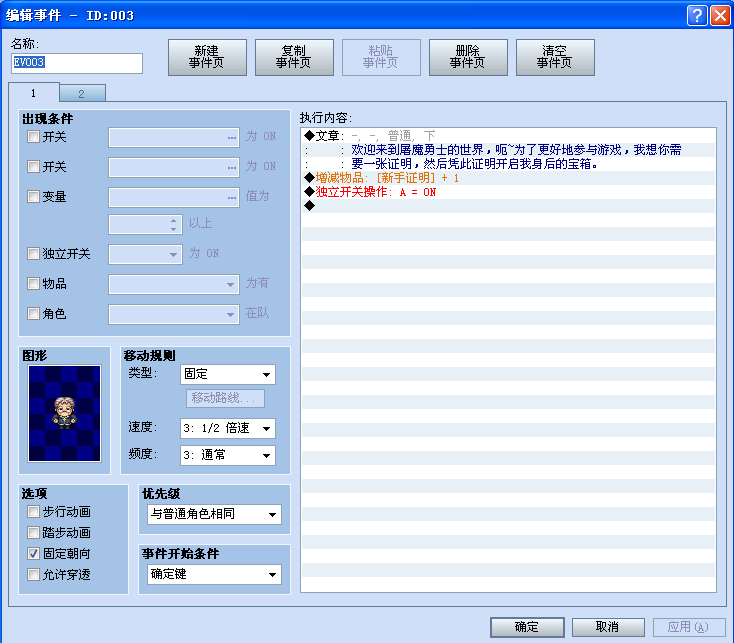Click 新建事件页 button
Image resolution: width=734 pixels, height=643 pixels.
pos(207,57)
